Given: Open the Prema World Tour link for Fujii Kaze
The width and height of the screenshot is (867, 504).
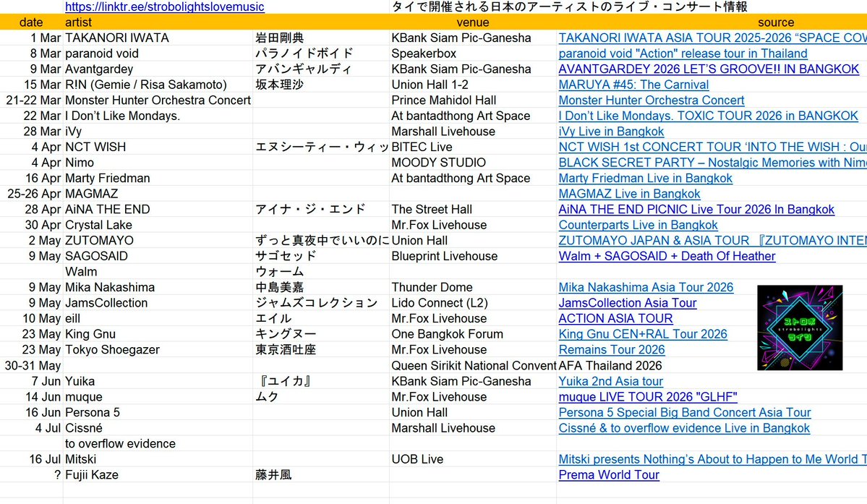Looking at the screenshot, I should [x=608, y=475].
